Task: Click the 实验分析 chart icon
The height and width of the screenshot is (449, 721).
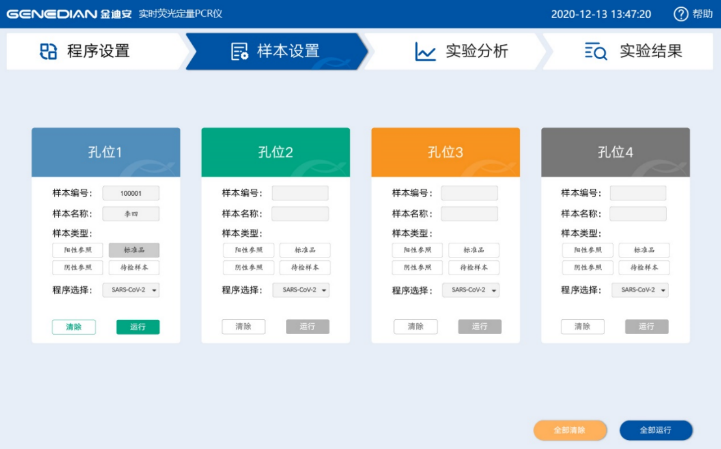Action: (x=425, y=52)
